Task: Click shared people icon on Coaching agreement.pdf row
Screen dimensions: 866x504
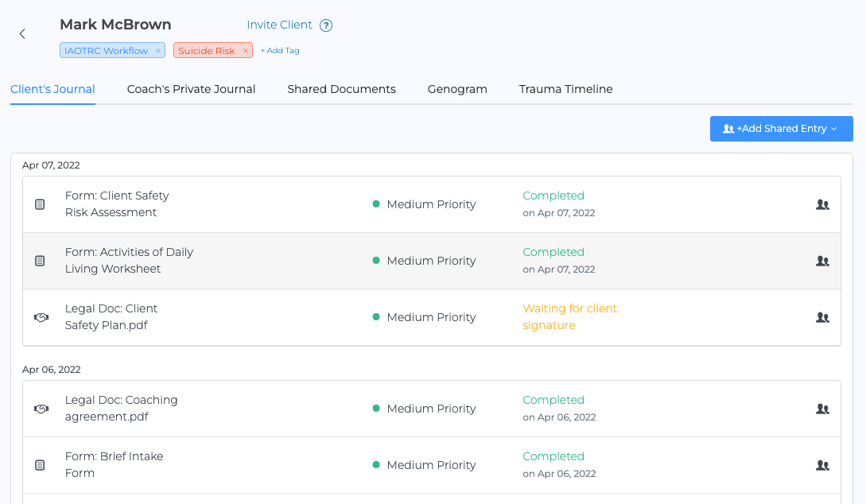Action: click(x=822, y=409)
